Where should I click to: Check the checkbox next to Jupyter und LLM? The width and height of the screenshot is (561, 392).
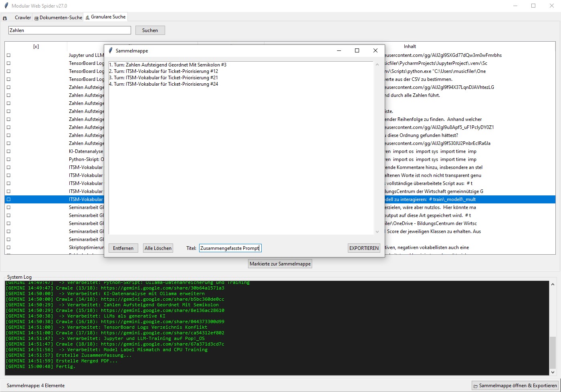[8, 55]
